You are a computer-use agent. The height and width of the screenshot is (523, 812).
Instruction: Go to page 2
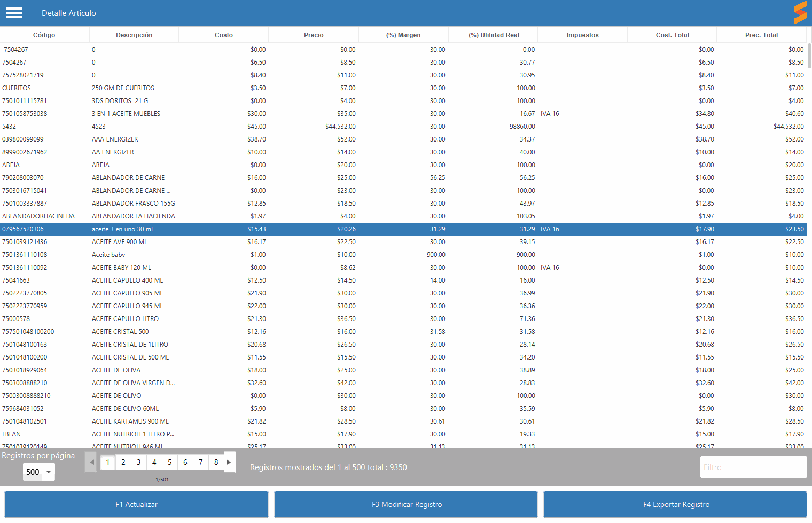pyautogui.click(x=123, y=462)
